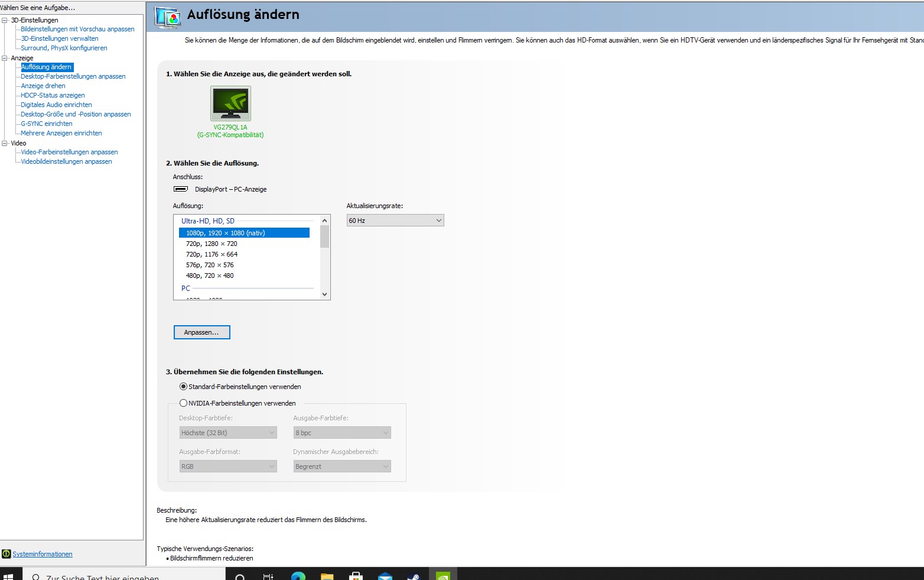
Task: Click the DisplayPort connector icon
Action: pos(181,189)
